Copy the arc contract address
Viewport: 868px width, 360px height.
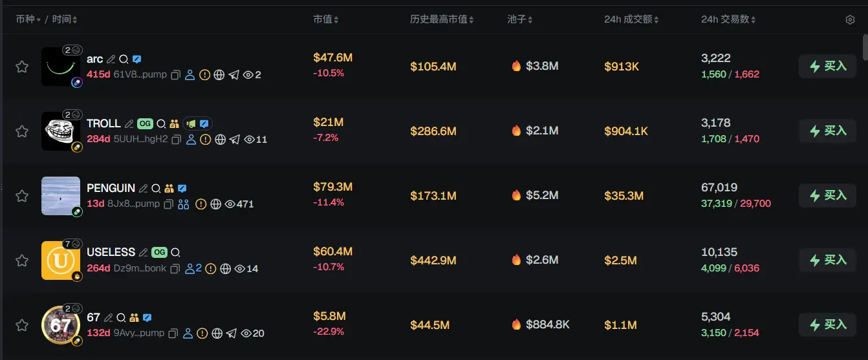pos(175,75)
